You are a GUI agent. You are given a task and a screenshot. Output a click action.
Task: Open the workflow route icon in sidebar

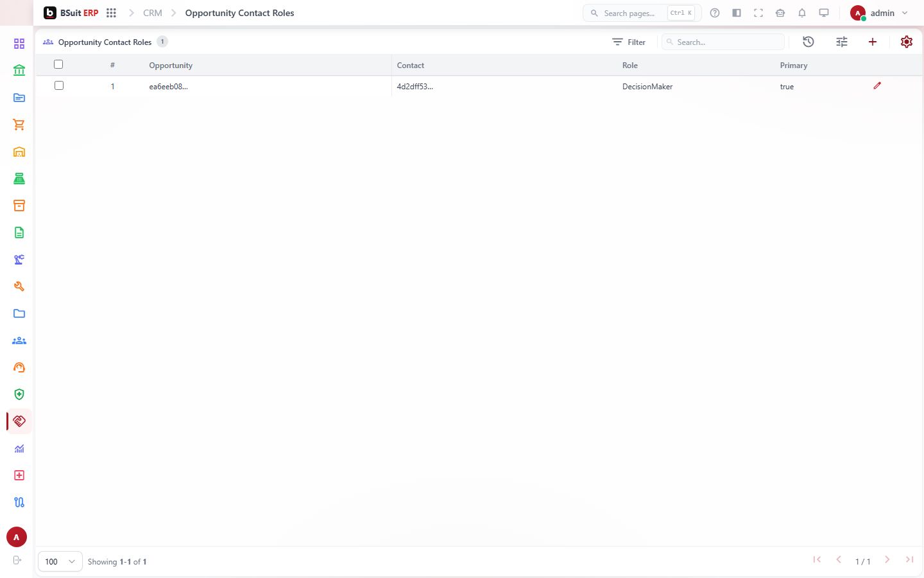tap(19, 502)
